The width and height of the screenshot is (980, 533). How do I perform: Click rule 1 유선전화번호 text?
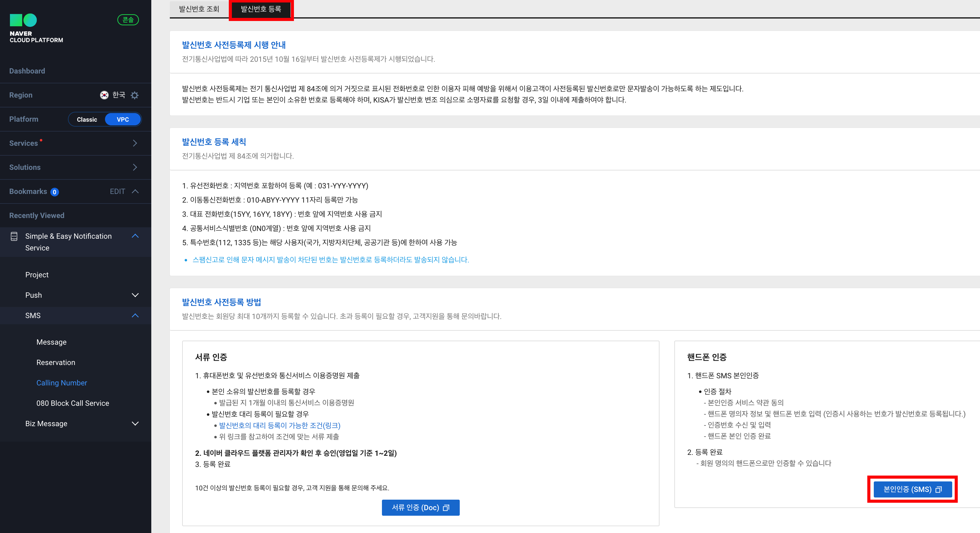275,186
